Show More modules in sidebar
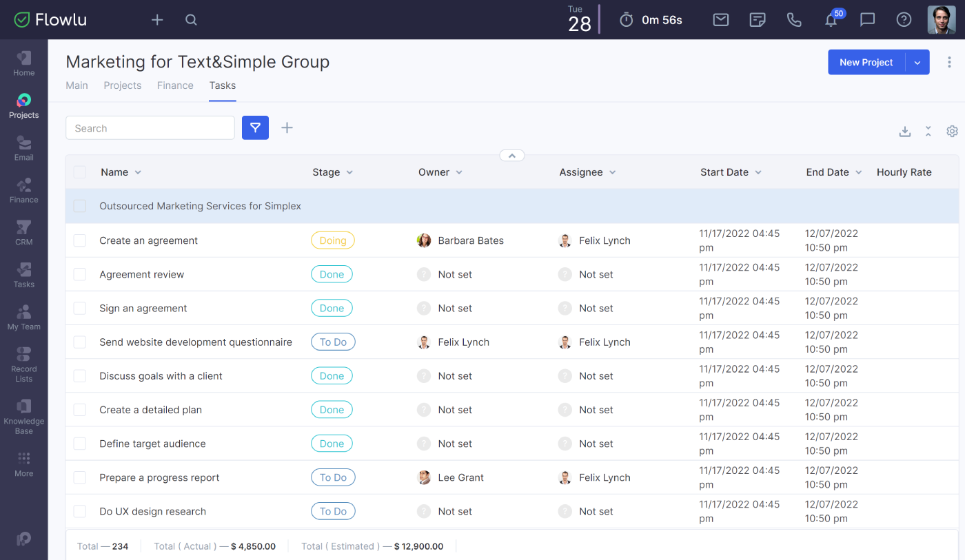965x560 pixels. click(x=24, y=464)
